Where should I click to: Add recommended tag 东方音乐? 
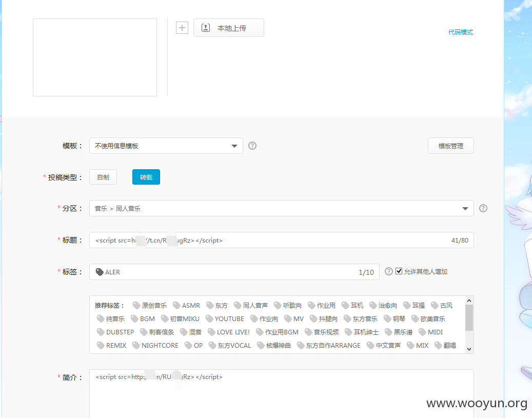(360, 319)
